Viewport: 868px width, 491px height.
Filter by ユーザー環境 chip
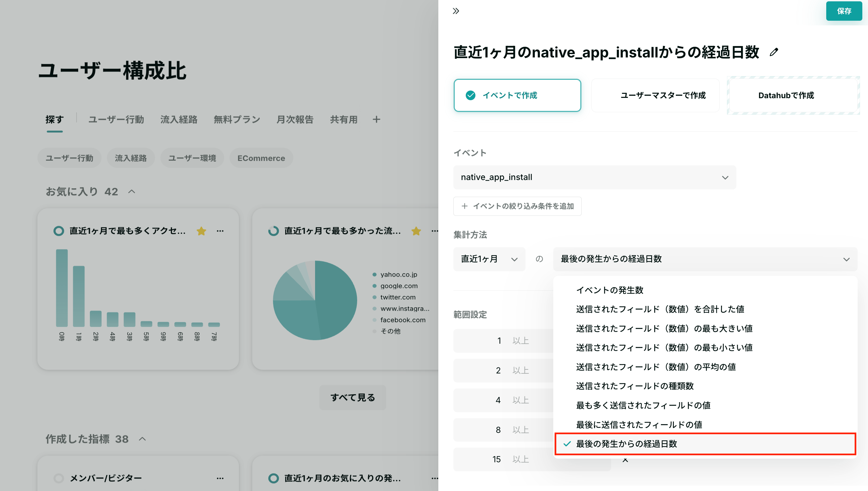192,158
